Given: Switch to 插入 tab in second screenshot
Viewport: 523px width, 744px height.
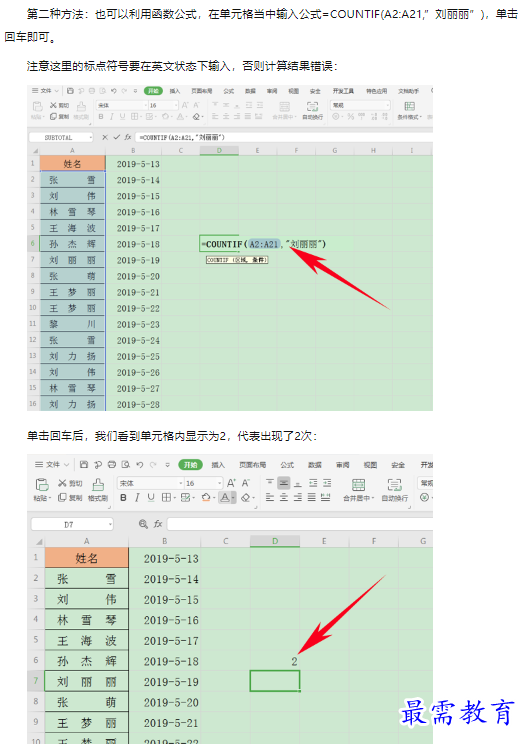Looking at the screenshot, I should (218, 465).
